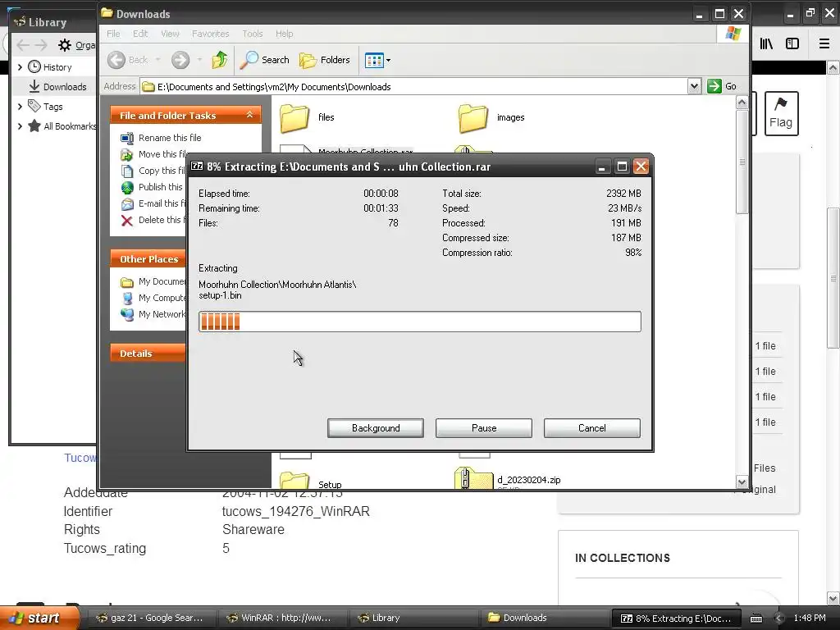
Task: Open the address bar dropdown
Action: point(694,86)
